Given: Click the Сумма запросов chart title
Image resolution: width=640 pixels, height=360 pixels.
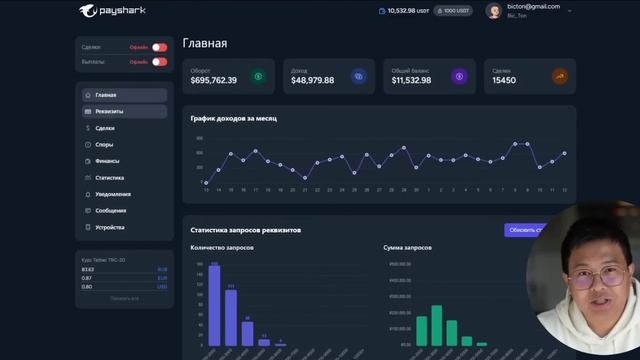Looking at the screenshot, I should tap(407, 248).
